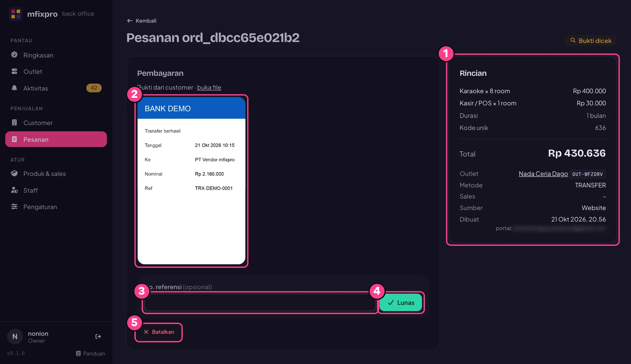Screen dimensions: 631x364
Task: Click the Staff people icon
Action: (x=14, y=190)
